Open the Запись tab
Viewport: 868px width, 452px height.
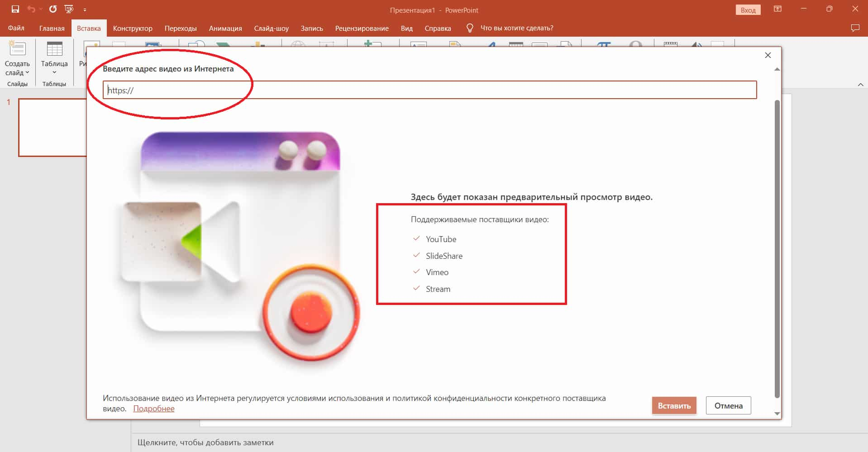312,28
